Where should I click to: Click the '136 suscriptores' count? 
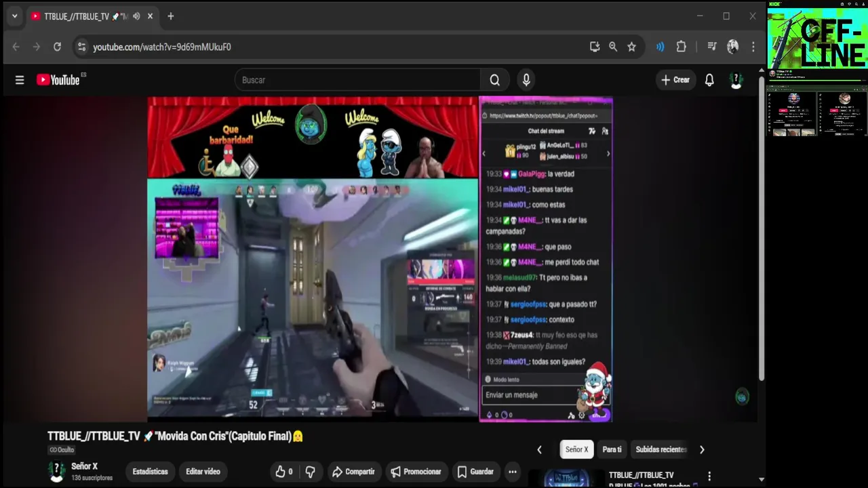point(92,478)
